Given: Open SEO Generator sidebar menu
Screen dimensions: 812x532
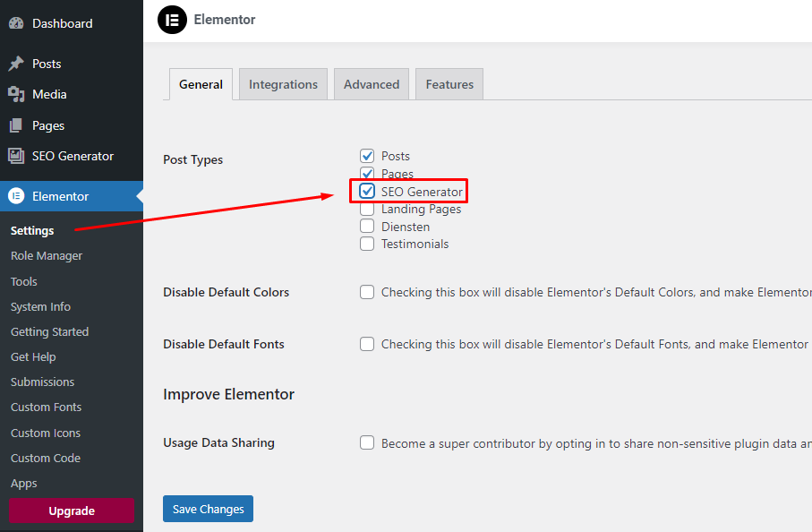Looking at the screenshot, I should (72, 156).
